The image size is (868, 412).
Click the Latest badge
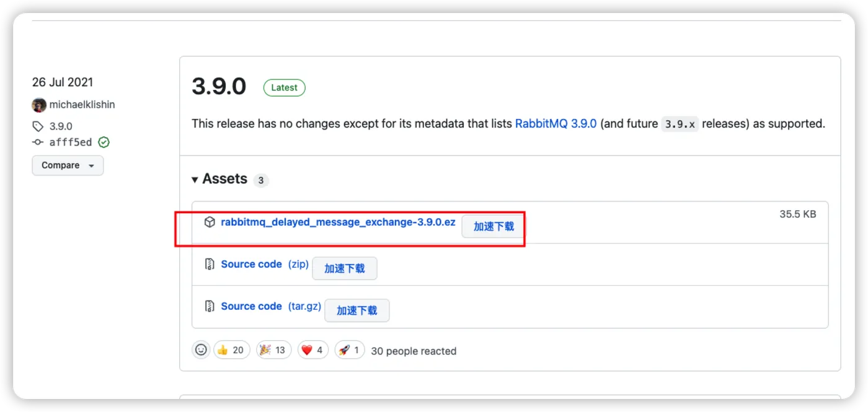pos(284,88)
